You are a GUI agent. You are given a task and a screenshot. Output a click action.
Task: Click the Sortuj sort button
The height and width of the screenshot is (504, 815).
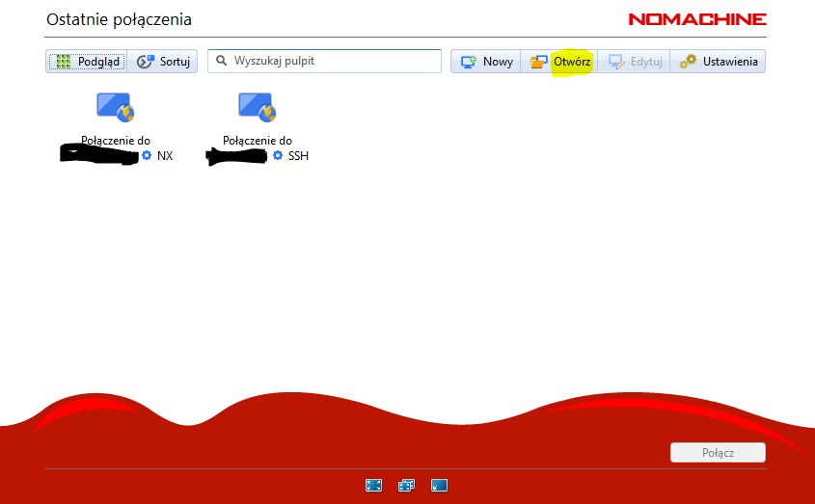(x=164, y=62)
